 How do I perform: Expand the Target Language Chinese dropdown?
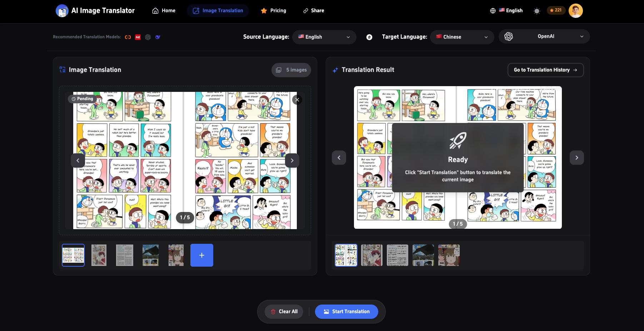462,37
